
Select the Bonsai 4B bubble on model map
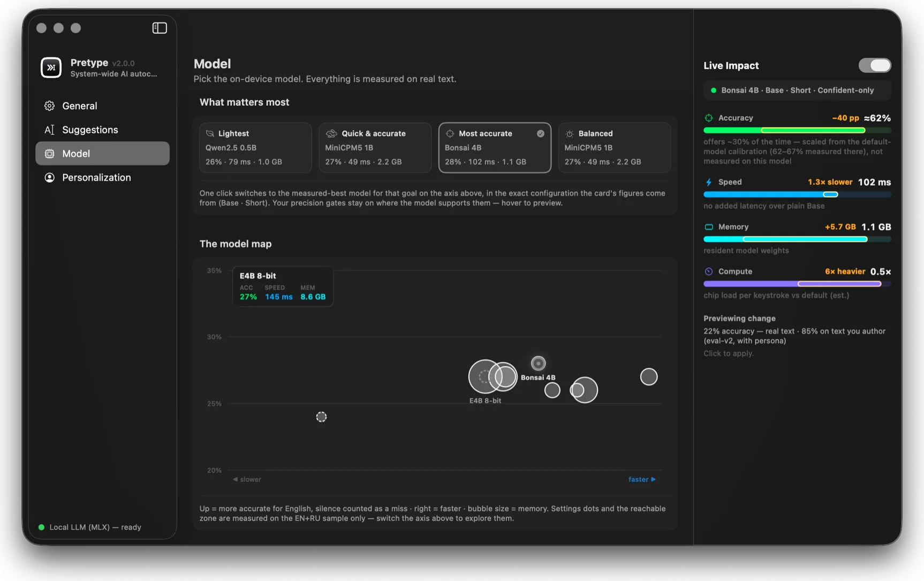point(538,364)
